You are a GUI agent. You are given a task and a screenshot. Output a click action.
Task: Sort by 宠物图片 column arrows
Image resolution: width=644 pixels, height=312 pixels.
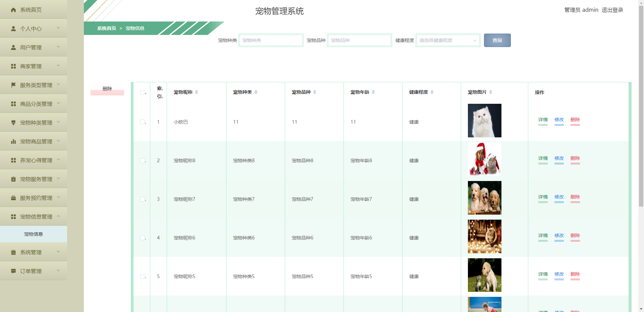[491, 92]
